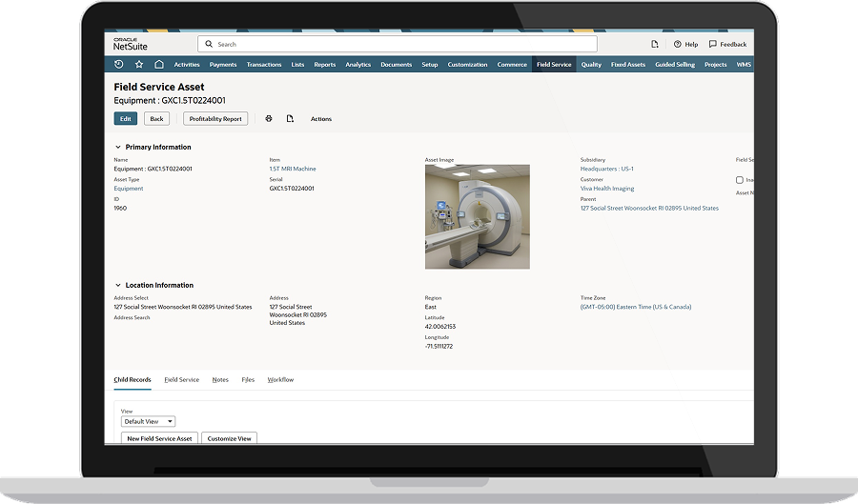Open the Actions menu
This screenshot has width=858, height=504.
click(x=321, y=119)
